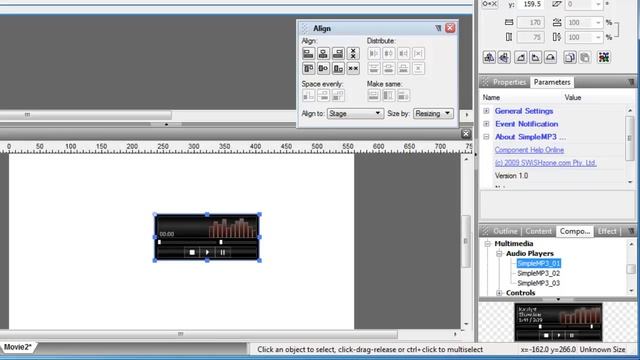The height and width of the screenshot is (360, 640).
Task: Switch to the Effect tab
Action: (607, 231)
